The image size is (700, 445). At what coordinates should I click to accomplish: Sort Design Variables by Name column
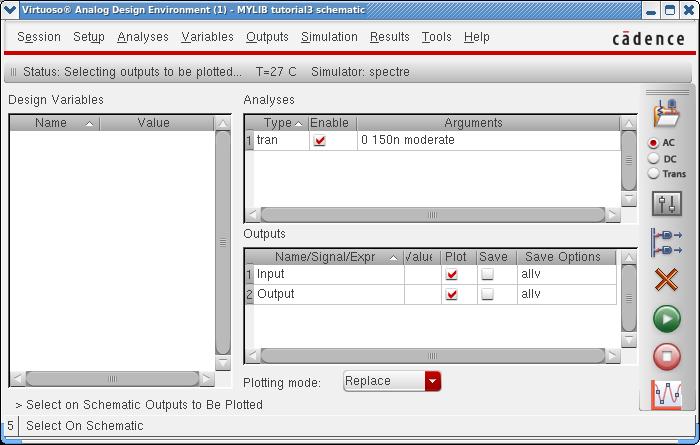54,123
